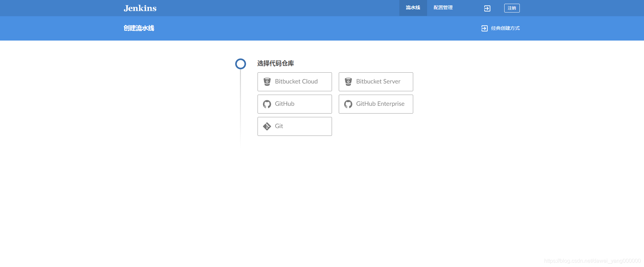
Task: Open the 流水线 tab
Action: (x=413, y=8)
